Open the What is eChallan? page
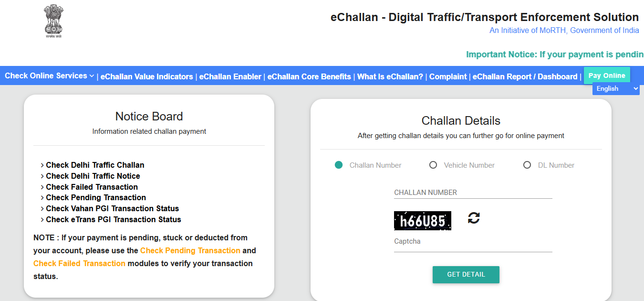 tap(390, 76)
